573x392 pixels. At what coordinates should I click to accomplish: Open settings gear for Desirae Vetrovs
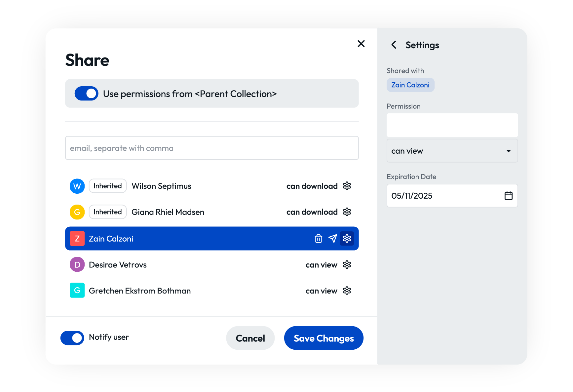[347, 265]
